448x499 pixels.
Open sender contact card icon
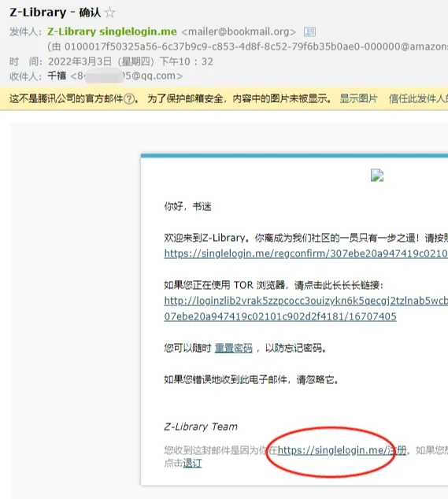309,31
